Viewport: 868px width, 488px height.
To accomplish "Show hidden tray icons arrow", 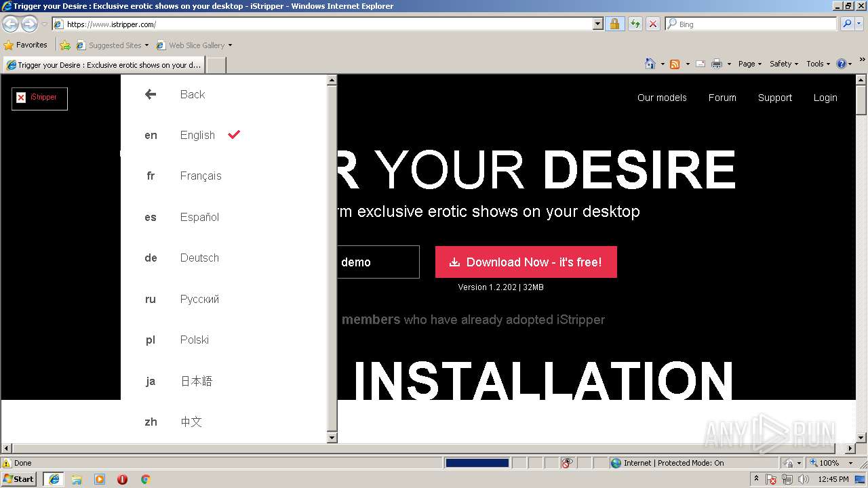I will pyautogui.click(x=757, y=479).
